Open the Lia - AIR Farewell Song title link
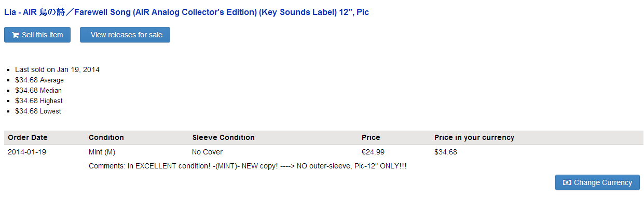 tap(186, 12)
